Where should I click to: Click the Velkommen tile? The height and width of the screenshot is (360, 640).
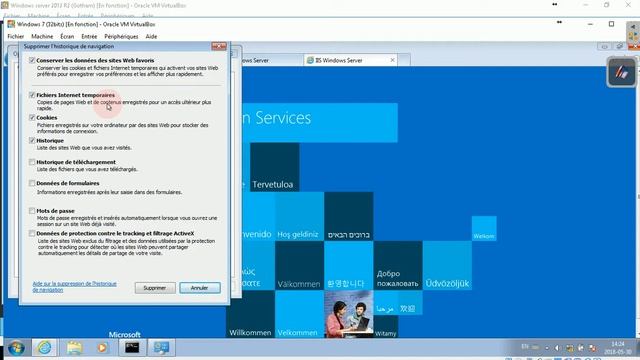tap(300, 314)
